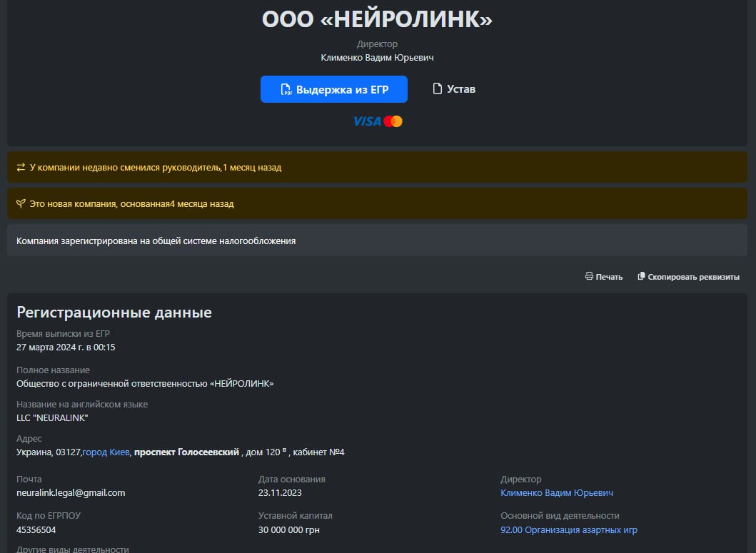The image size is (756, 553).
Task: Open 92.00 Организация азартных игр link
Action: 569,530
